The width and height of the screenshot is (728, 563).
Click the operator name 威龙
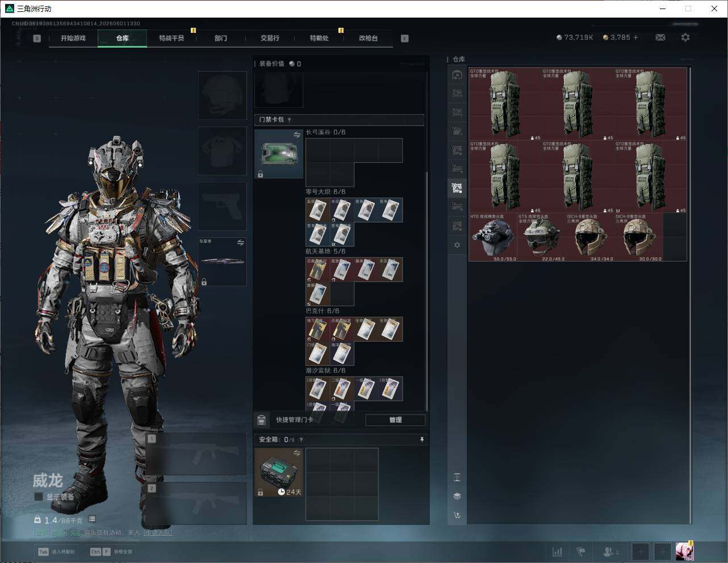[47, 481]
